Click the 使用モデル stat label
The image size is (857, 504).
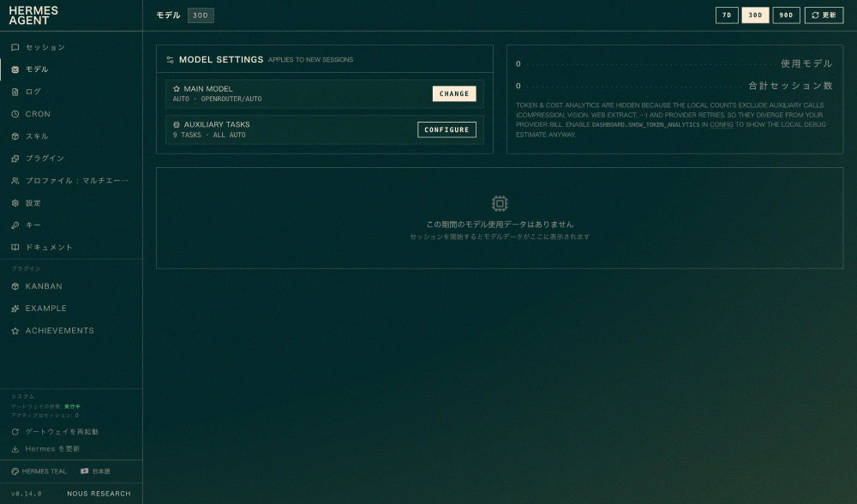[806, 63]
